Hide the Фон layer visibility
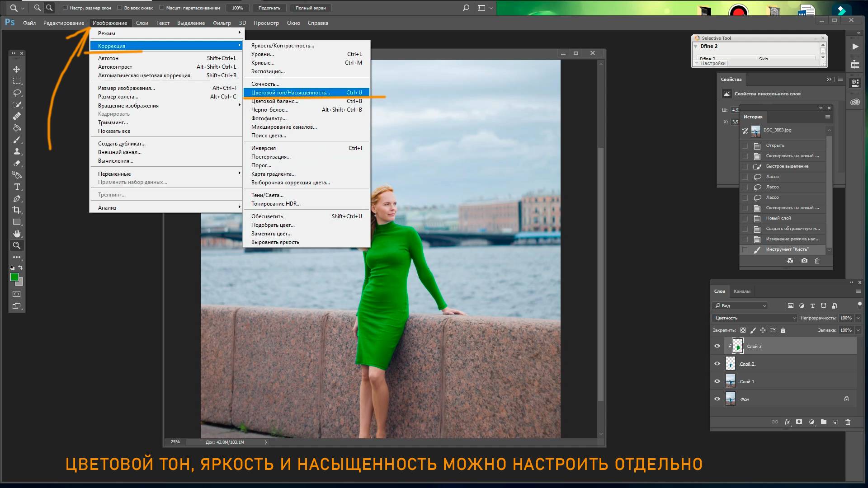 tap(717, 399)
